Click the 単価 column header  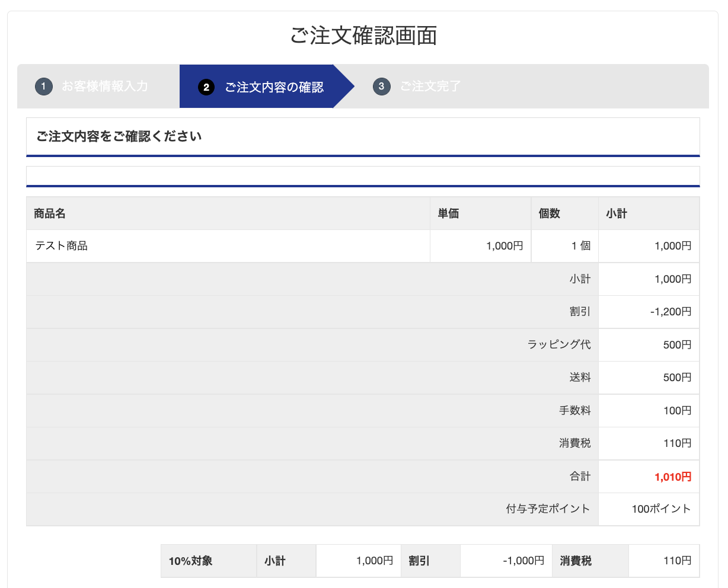[448, 213]
